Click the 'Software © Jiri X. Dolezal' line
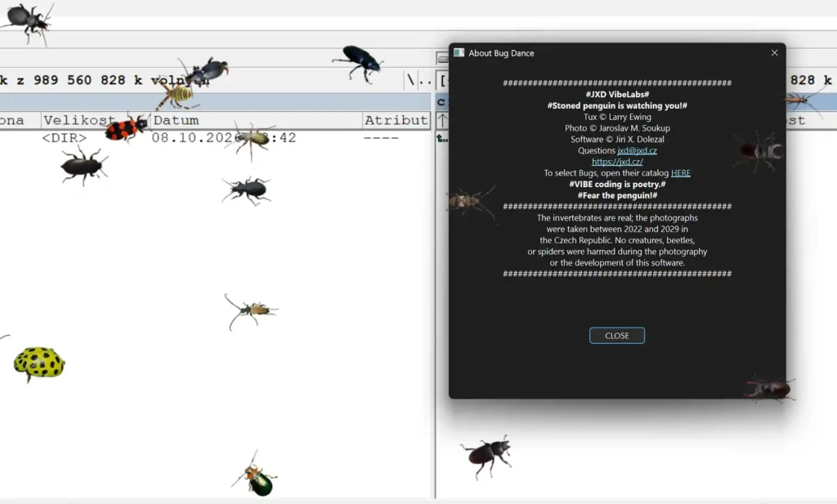 (x=617, y=139)
